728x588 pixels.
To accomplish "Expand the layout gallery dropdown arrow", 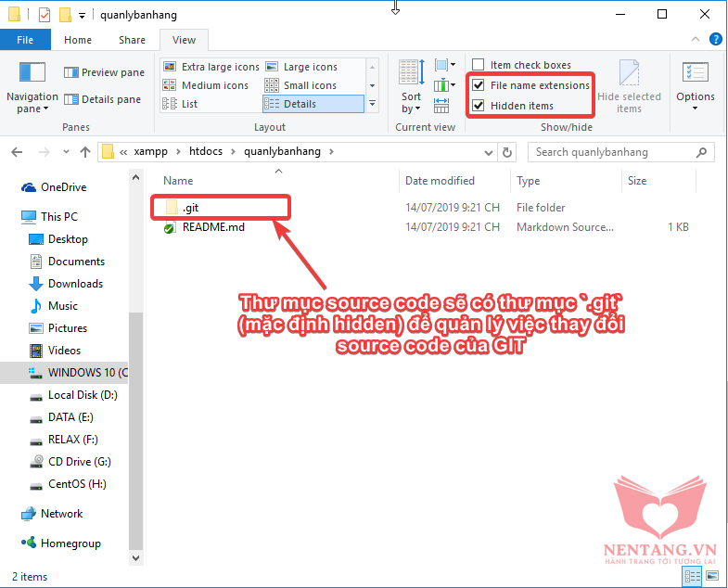I will (x=373, y=104).
